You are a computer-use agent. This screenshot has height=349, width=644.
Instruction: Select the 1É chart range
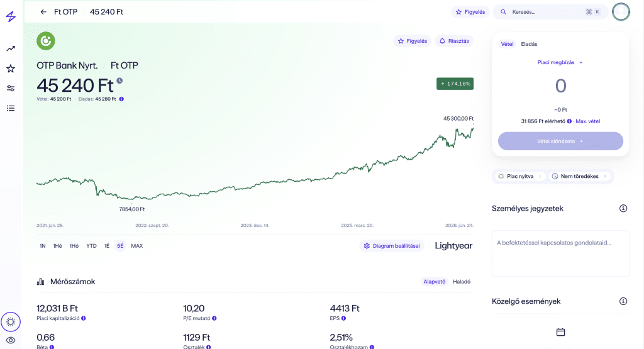pyautogui.click(x=107, y=246)
